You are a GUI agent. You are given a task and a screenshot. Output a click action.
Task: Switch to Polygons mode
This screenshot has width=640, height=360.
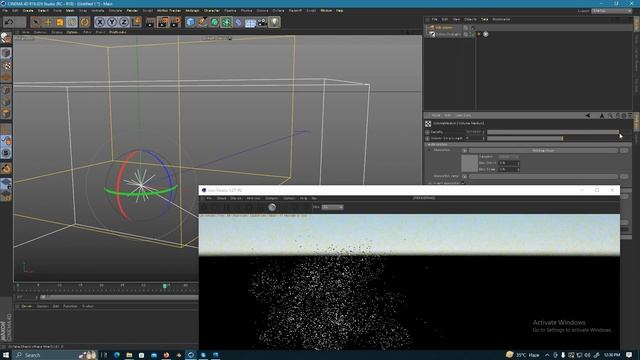pos(6,113)
